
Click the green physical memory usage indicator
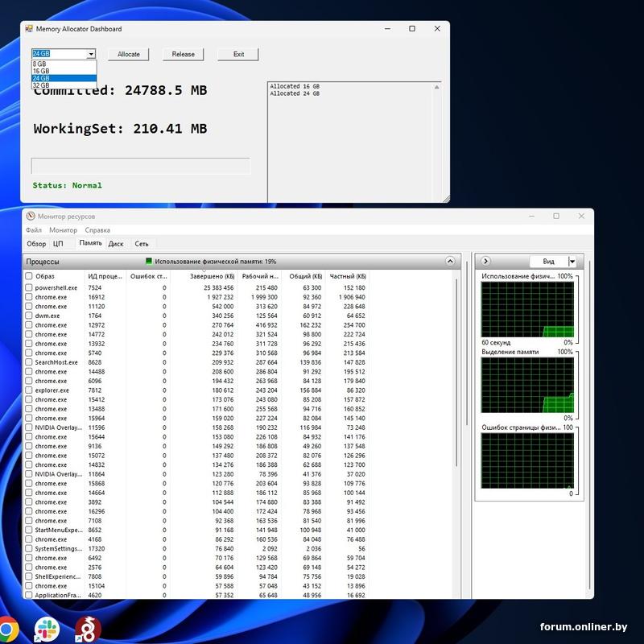[x=149, y=261]
